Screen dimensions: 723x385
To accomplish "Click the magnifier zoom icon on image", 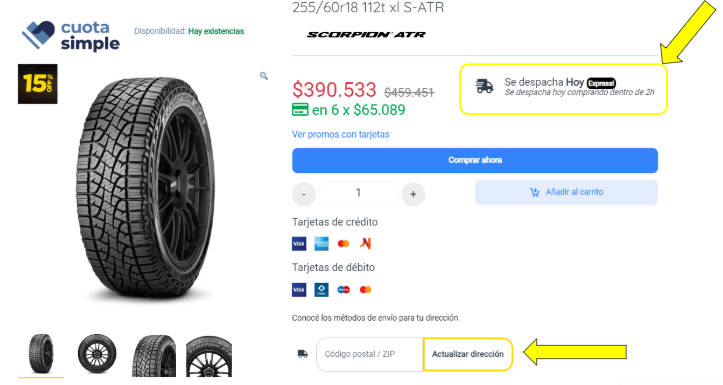I will point(264,76).
